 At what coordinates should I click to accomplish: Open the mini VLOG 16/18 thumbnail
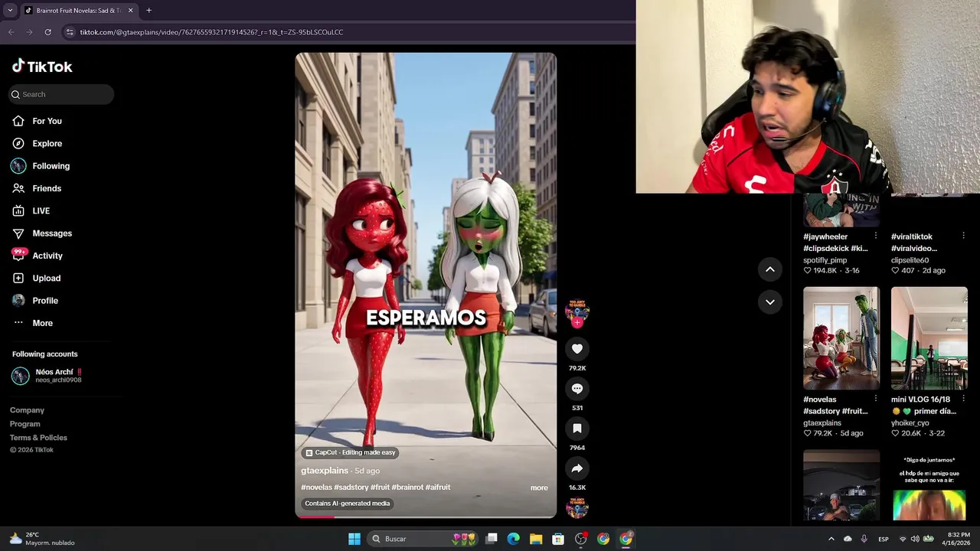[929, 338]
